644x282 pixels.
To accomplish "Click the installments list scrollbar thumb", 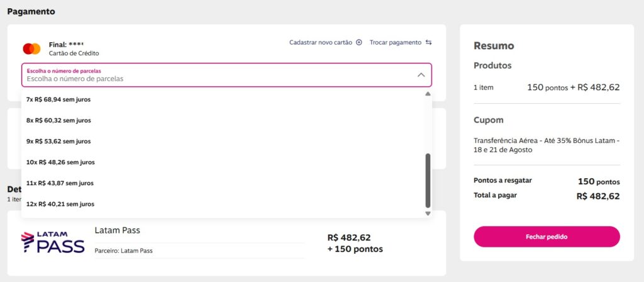I will pyautogui.click(x=428, y=180).
